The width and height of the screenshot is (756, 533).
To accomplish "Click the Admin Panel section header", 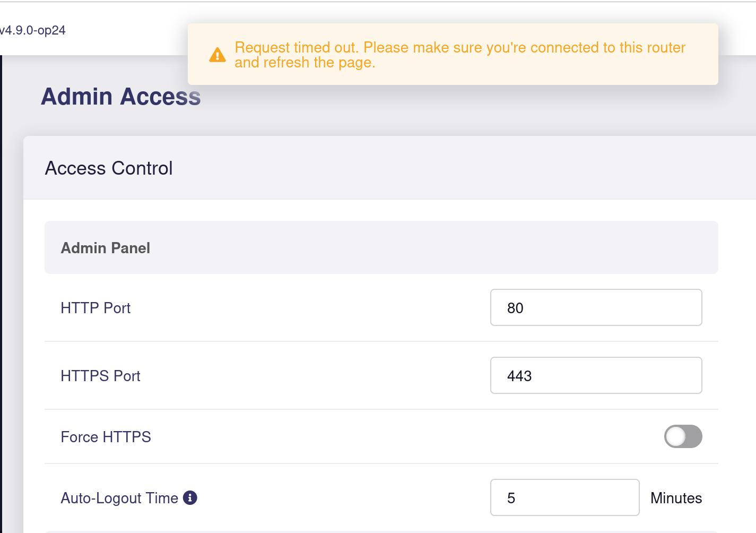I will [x=381, y=247].
